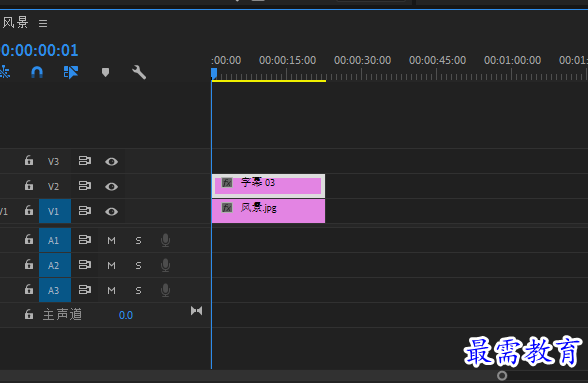Screen dimensions: 588x383
Task: Click fx badge on 字幕 03 clip
Action: [x=227, y=183]
